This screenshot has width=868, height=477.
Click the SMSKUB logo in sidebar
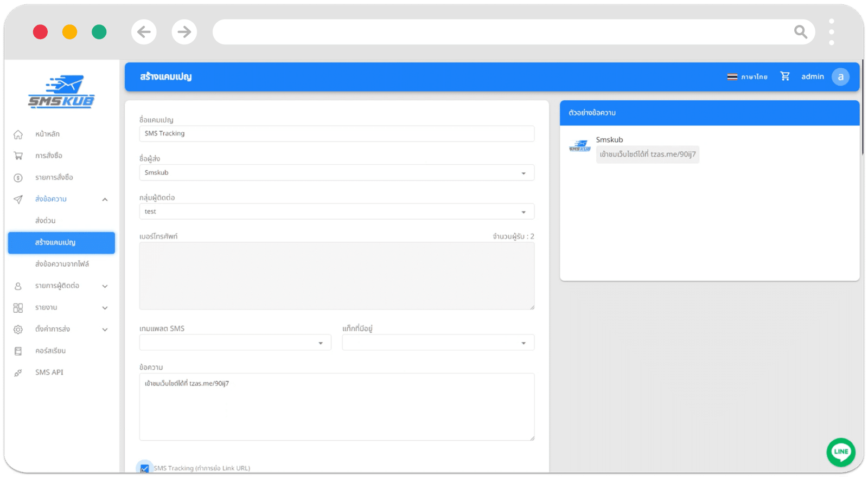61,92
